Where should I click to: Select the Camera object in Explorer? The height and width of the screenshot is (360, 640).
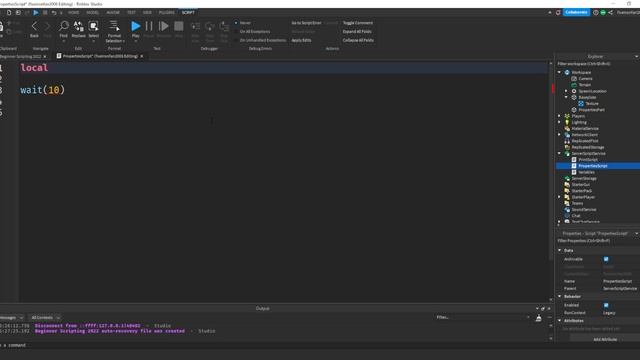point(585,78)
